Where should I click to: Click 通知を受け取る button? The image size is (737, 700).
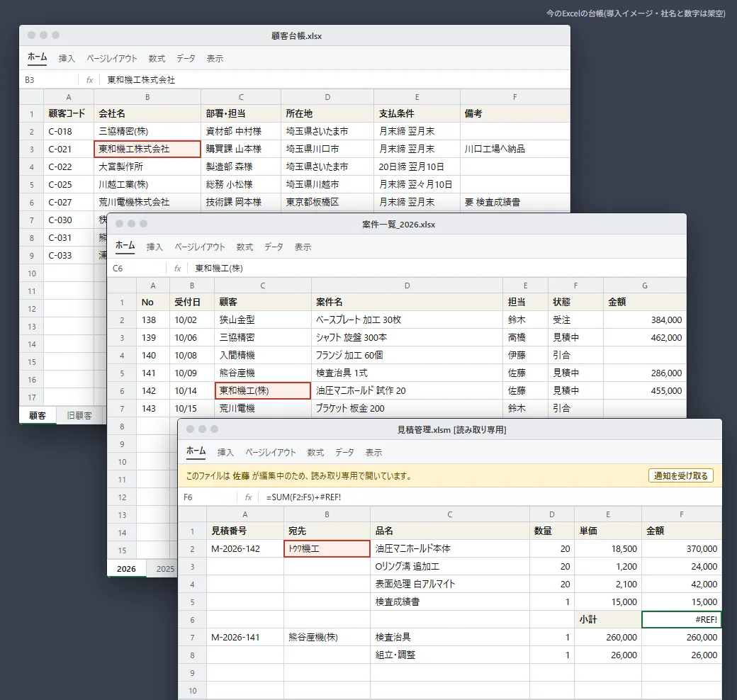(680, 476)
